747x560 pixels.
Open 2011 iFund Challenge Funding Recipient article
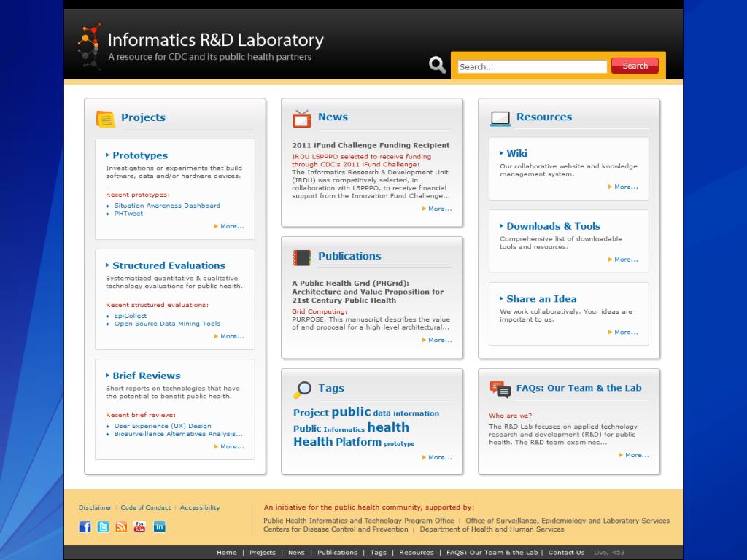pos(371,145)
